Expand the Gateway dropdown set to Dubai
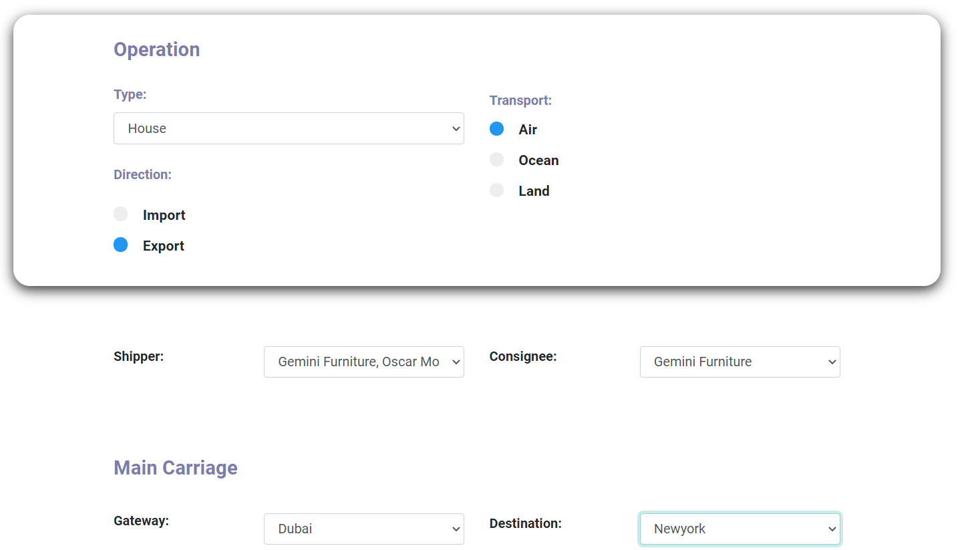The image size is (980, 550). point(363,529)
